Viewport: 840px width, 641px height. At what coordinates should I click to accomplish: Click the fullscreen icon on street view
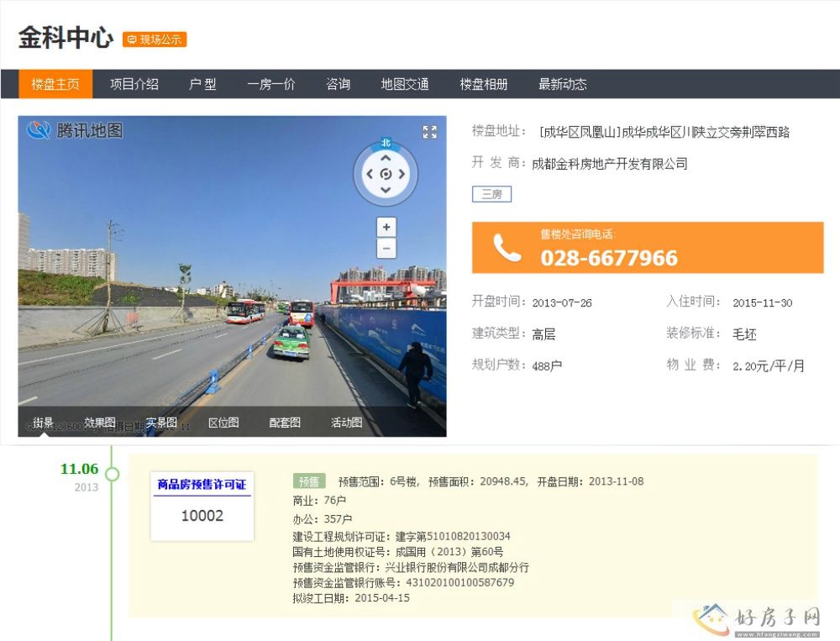pyautogui.click(x=429, y=132)
